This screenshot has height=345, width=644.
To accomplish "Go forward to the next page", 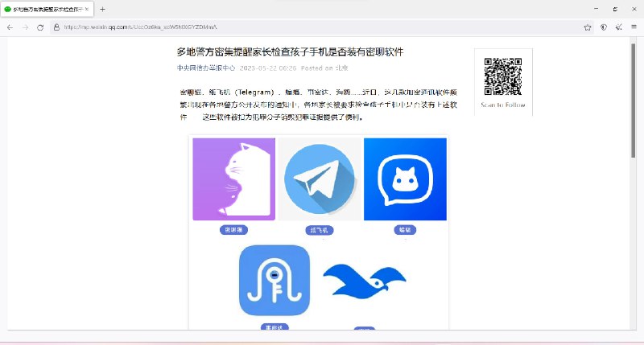I will [x=26, y=27].
